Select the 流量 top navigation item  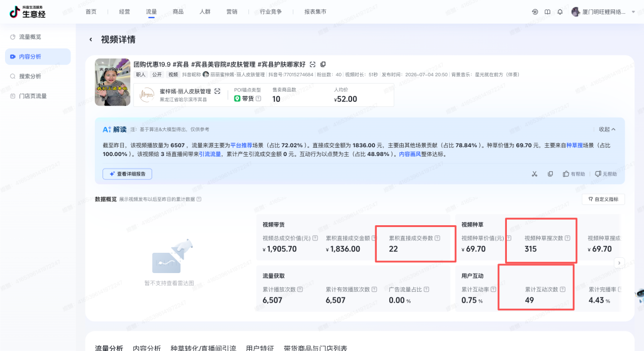(x=151, y=12)
